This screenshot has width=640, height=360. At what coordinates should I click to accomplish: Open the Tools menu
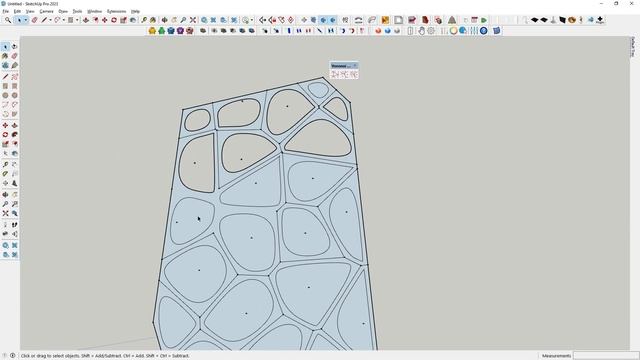pyautogui.click(x=78, y=11)
